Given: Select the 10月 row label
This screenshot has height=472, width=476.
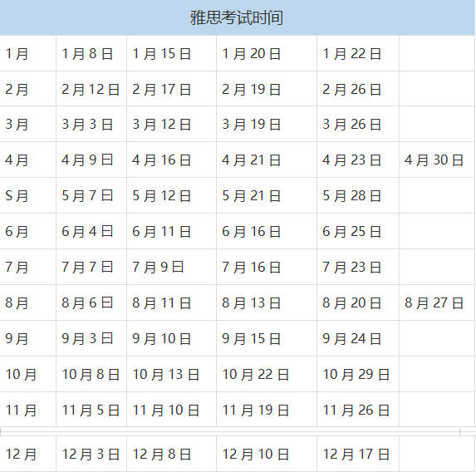Looking at the screenshot, I should 27,374.
